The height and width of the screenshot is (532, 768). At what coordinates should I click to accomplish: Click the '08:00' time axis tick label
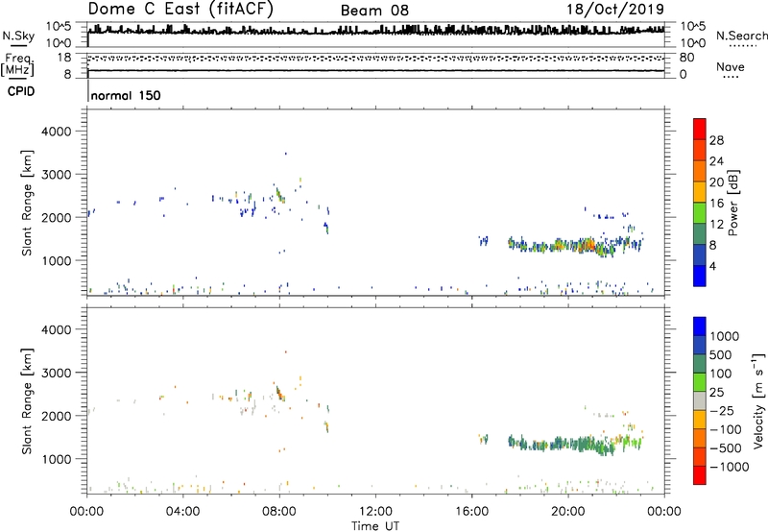click(279, 512)
